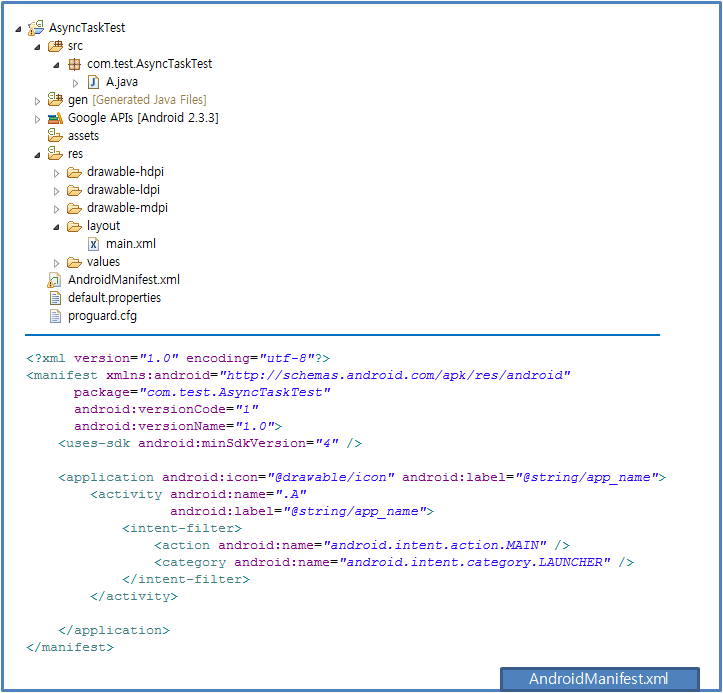Viewport: 723px width, 693px height.
Task: Select the src tree label
Action: 75,46
